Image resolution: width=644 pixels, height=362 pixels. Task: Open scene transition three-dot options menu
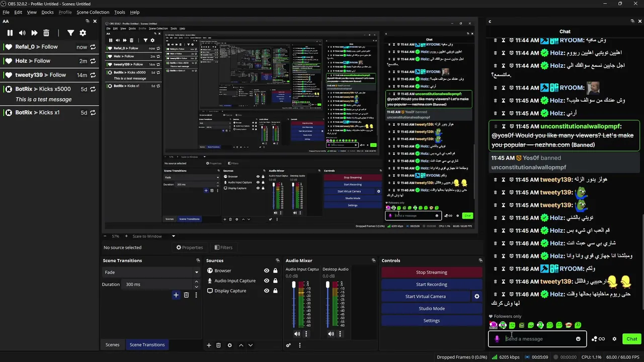click(x=196, y=295)
